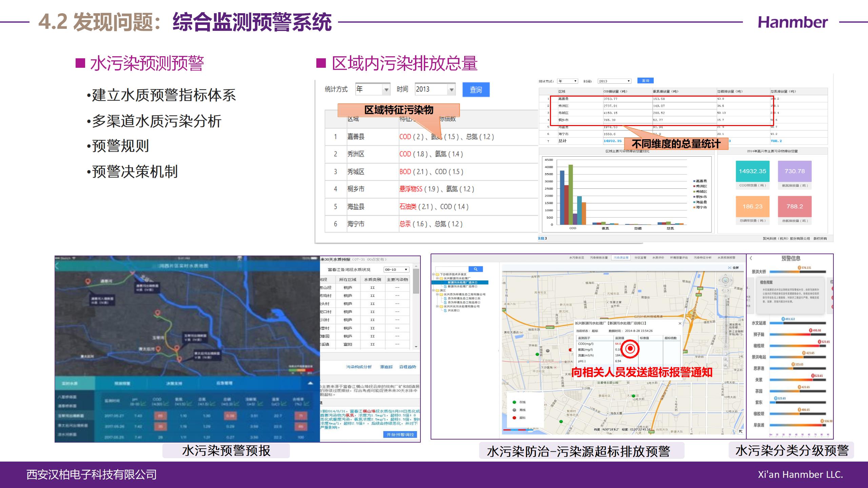Viewport: 868px width, 488px height.
Task: Open the 水质预测预警 tab
Action: click(x=726, y=258)
